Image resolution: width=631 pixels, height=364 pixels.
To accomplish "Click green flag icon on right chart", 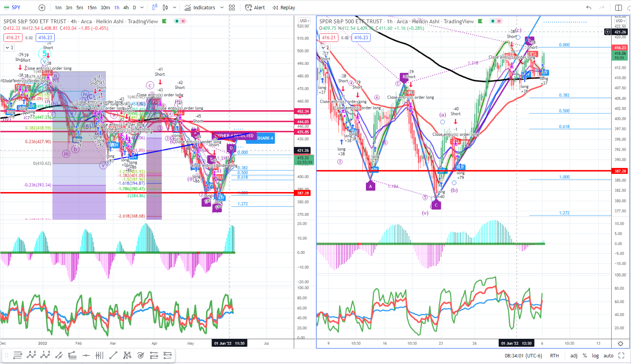I will point(480,21).
